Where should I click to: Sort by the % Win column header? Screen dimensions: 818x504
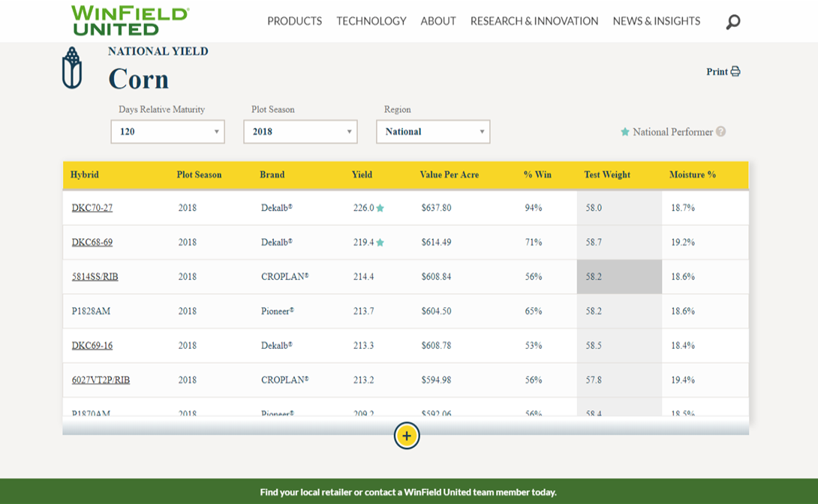(x=537, y=175)
